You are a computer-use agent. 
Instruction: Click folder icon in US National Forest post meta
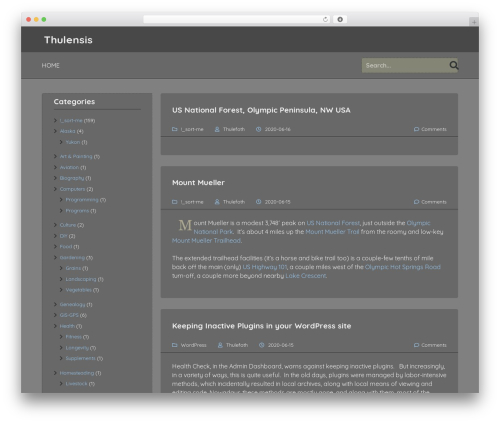click(174, 129)
